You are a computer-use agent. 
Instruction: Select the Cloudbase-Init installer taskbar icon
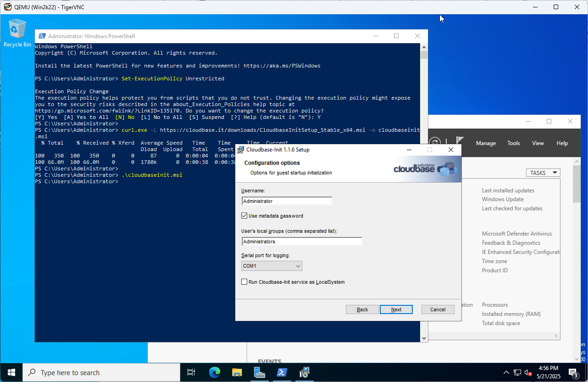click(305, 372)
